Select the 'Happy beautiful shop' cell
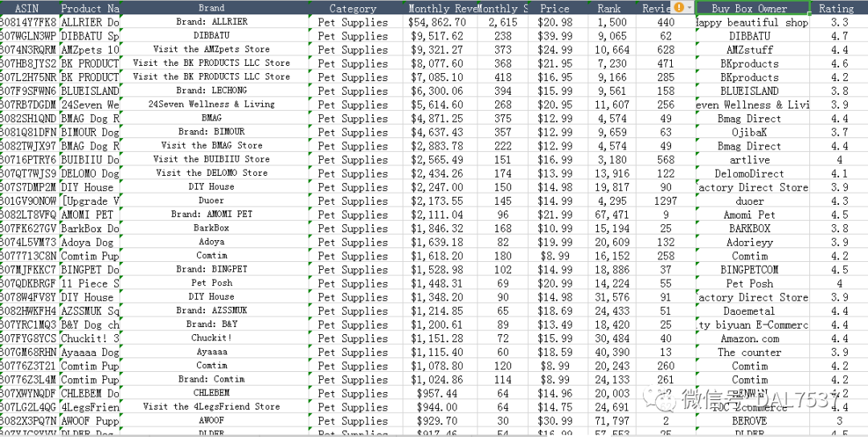This screenshot has height=437, width=868. pyautogui.click(x=752, y=22)
